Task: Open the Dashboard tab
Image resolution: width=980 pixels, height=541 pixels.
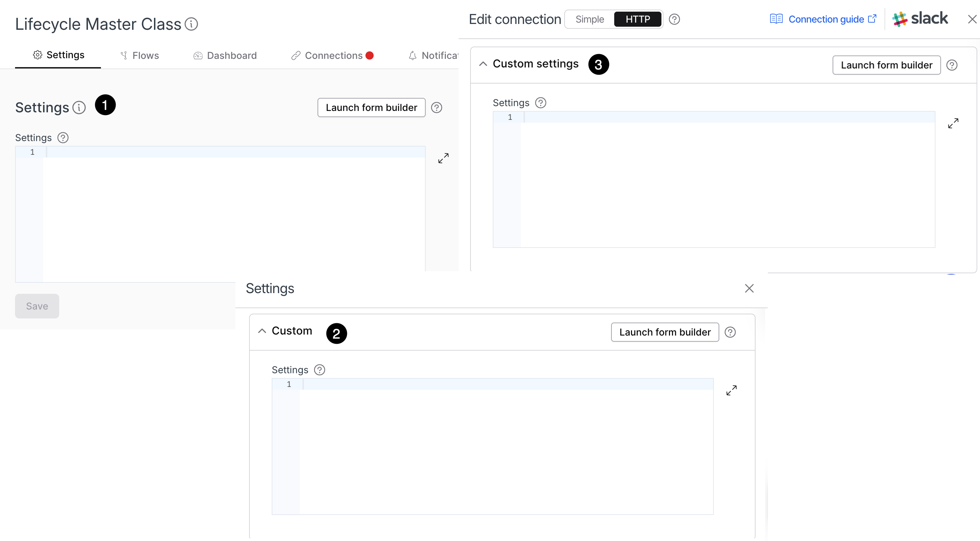Action: click(x=225, y=55)
